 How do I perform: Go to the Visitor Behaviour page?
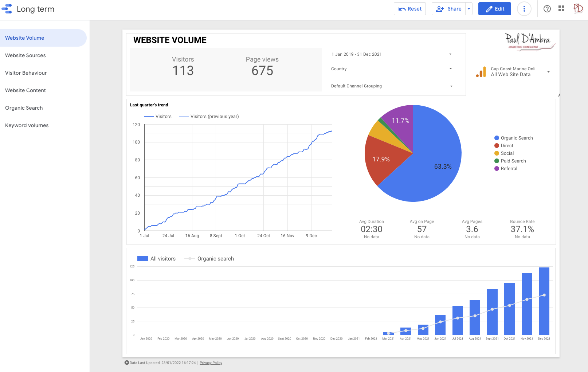pos(43,73)
